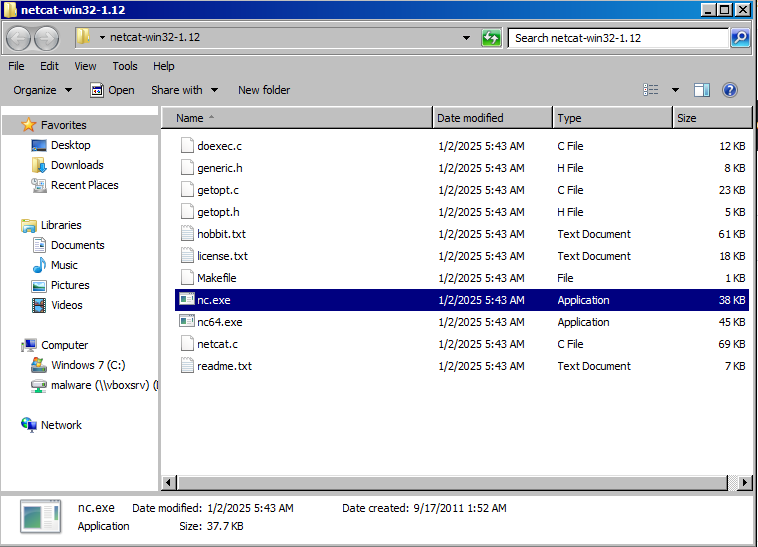The width and height of the screenshot is (758, 547).
Task: Click the Computer icon in sidebar
Action: coord(29,345)
